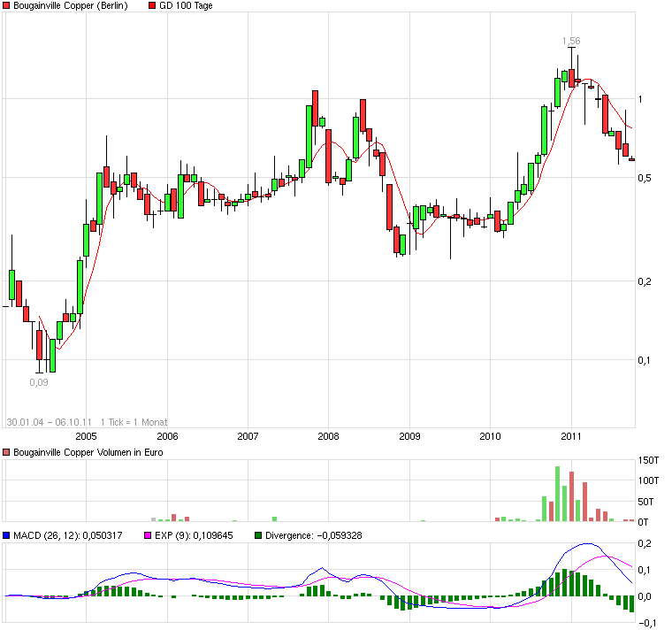
Task: Click the price axis value 0,1
Action: [645, 360]
